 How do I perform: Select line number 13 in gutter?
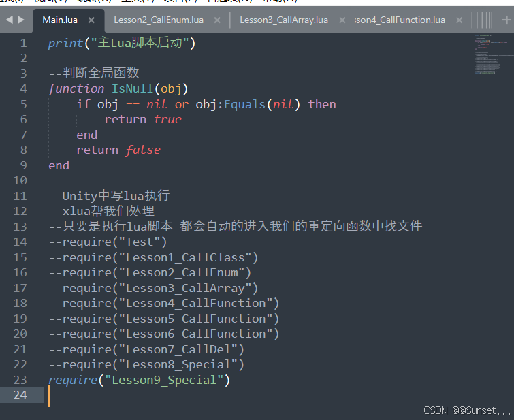20,227
